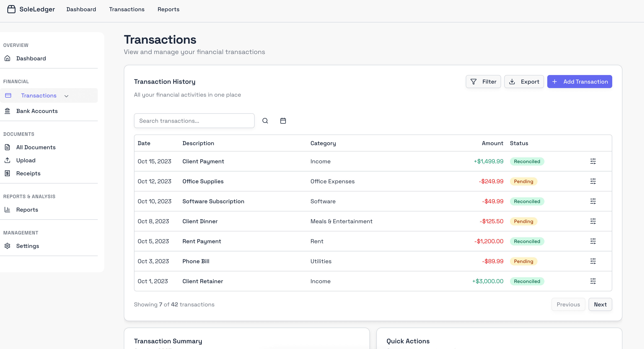Open Receipts in the sidebar

point(28,173)
